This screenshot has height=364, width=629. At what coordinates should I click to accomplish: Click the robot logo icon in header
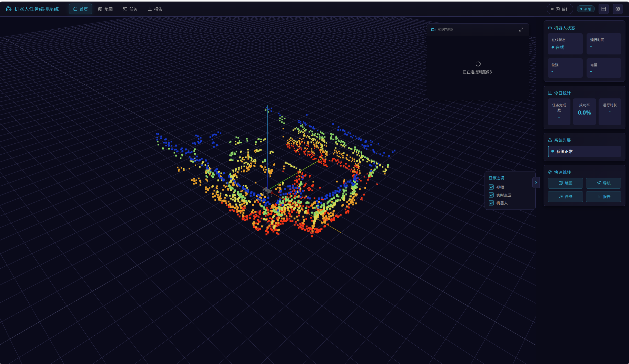[x=8, y=9]
